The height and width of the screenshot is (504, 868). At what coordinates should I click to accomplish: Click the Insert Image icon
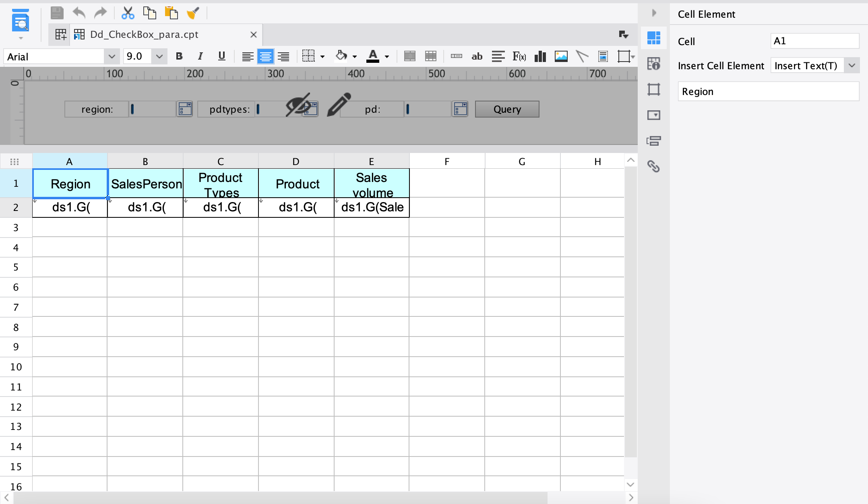pos(561,56)
